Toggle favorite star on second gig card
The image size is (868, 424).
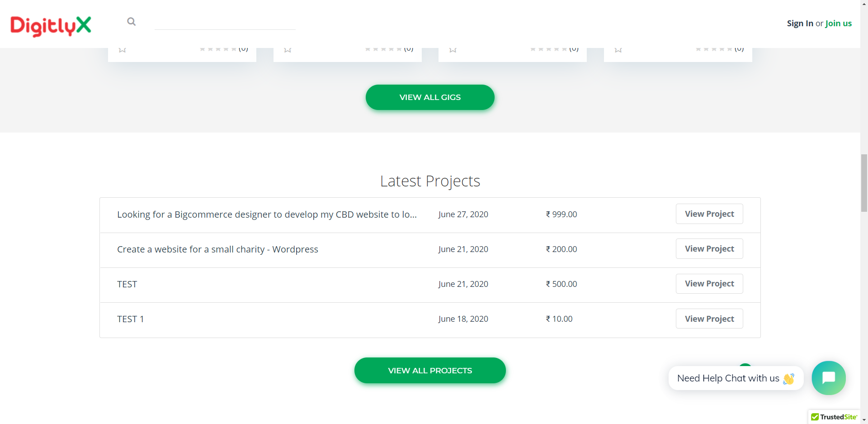[x=288, y=50]
